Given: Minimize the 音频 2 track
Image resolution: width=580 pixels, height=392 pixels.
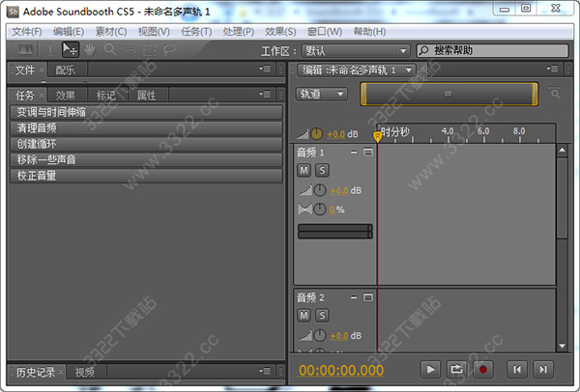Looking at the screenshot, I should [x=354, y=297].
